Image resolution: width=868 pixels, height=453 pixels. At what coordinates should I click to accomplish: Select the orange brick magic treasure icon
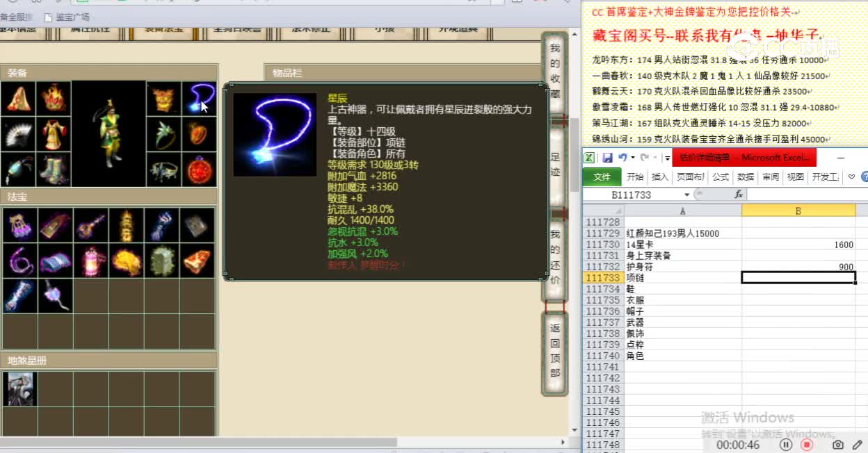(197, 261)
